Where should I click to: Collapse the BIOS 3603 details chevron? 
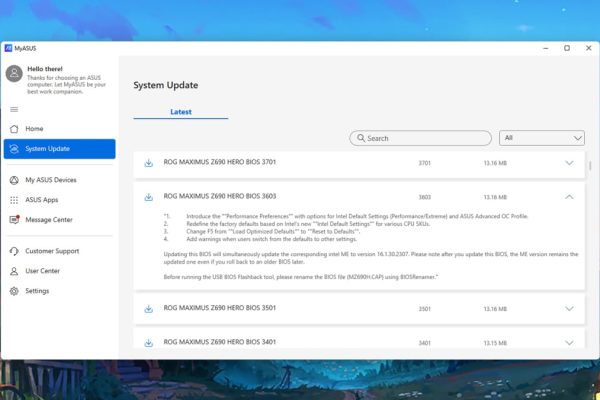(569, 197)
